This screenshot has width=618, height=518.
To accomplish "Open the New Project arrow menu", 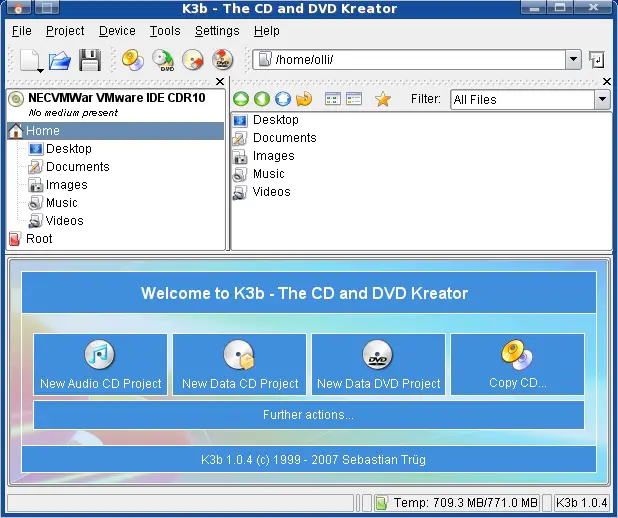I will pyautogui.click(x=40, y=70).
